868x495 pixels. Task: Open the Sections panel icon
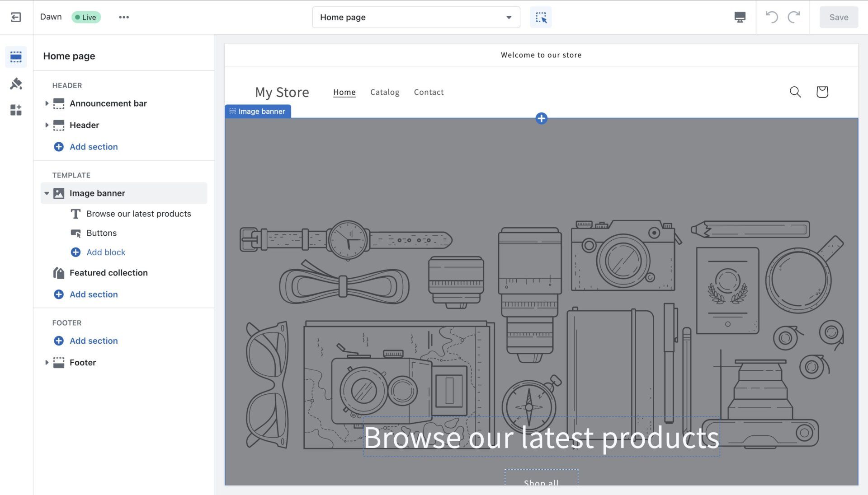point(16,57)
